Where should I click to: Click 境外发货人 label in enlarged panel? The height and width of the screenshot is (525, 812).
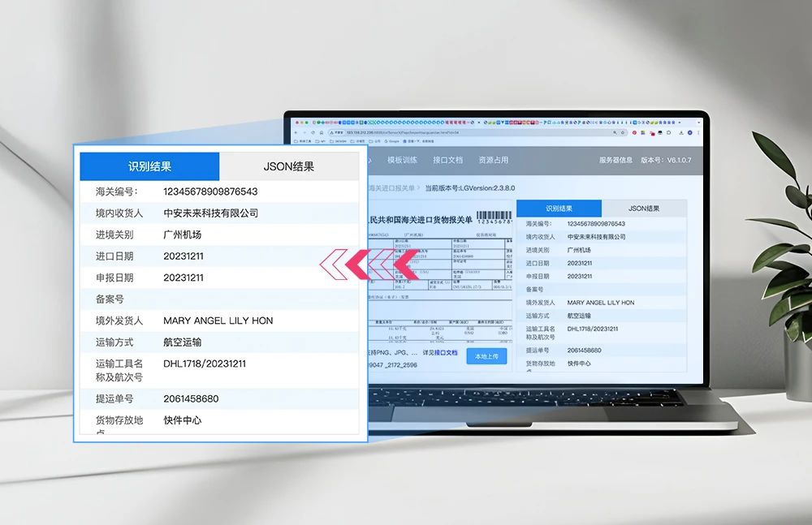point(119,321)
